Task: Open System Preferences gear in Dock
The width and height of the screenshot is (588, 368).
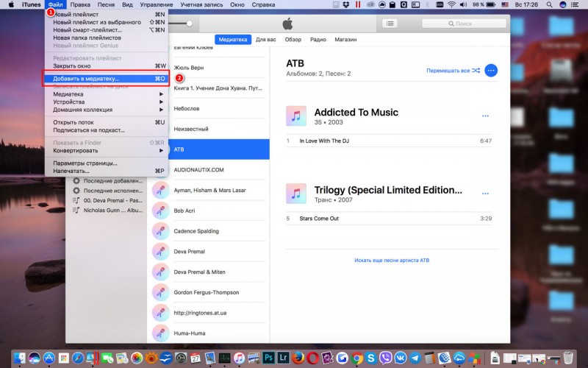Action: 181,358
